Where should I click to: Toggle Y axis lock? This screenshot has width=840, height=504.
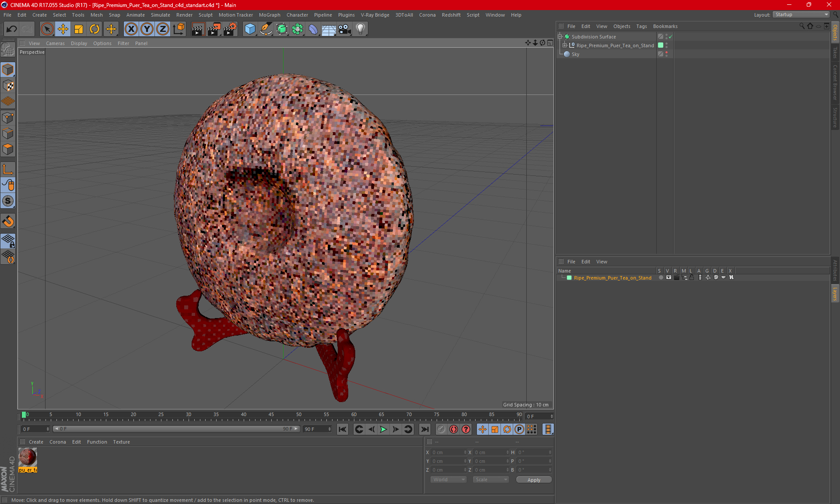[147, 29]
